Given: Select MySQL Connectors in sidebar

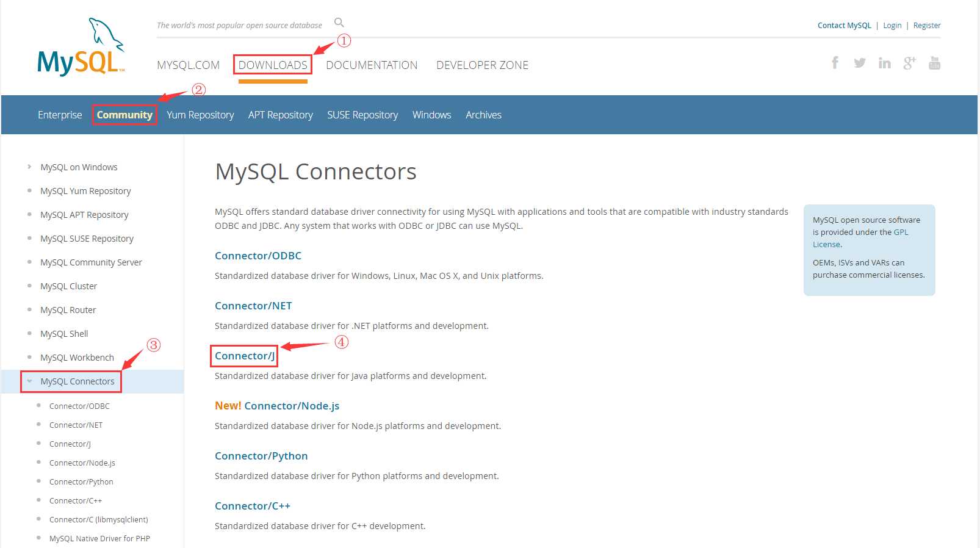Looking at the screenshot, I should point(77,381).
